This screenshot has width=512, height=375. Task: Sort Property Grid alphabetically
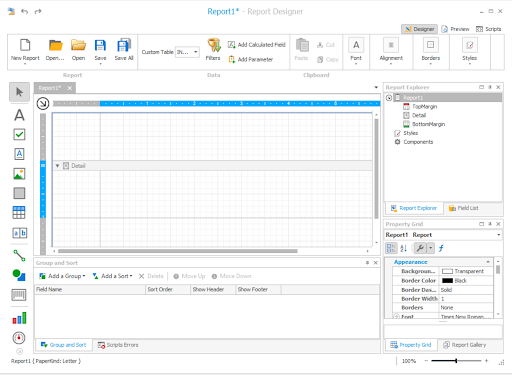click(x=404, y=248)
